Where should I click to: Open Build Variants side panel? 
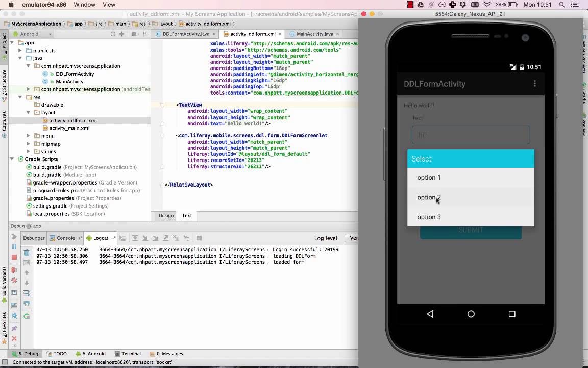point(4,285)
